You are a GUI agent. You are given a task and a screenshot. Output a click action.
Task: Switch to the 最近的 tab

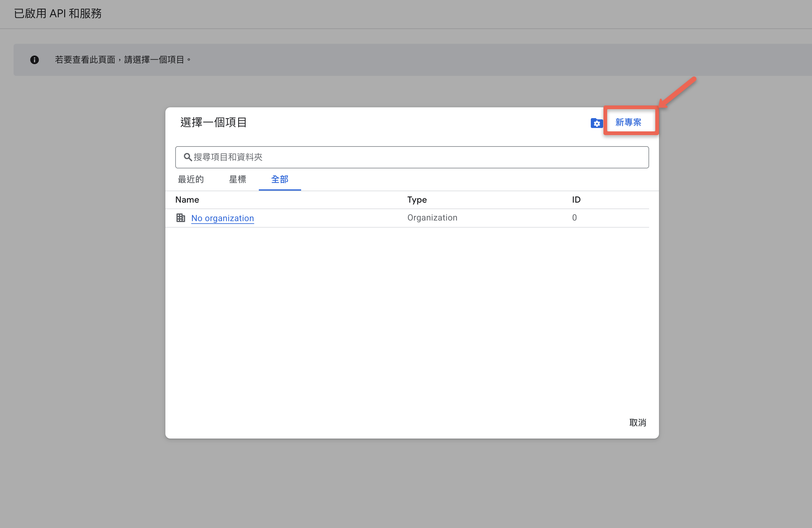click(191, 179)
